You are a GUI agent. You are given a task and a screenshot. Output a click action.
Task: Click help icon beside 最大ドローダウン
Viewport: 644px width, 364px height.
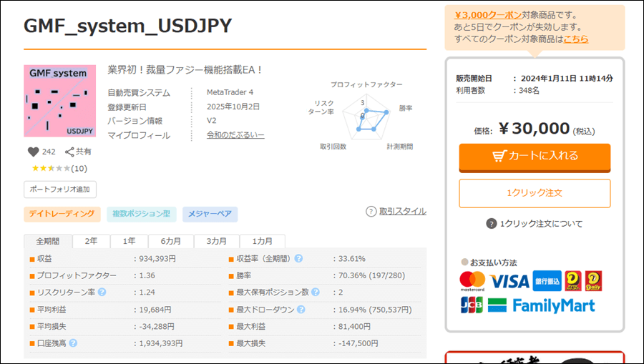pos(301,310)
